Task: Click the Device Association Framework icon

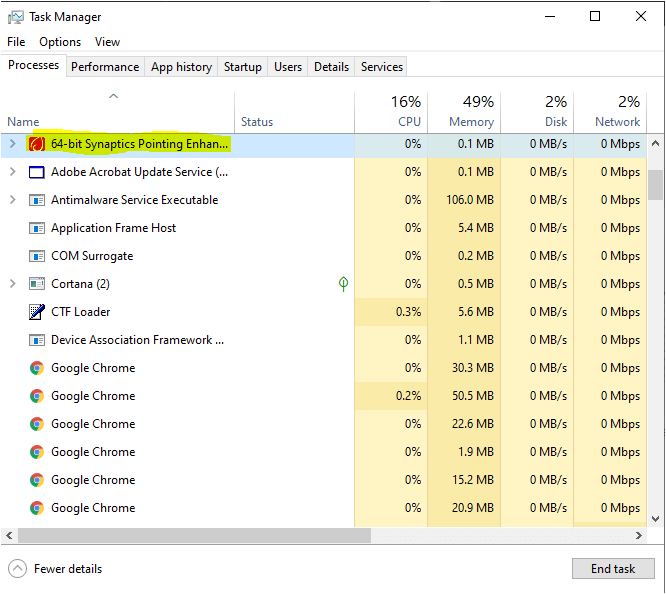Action: 37,340
